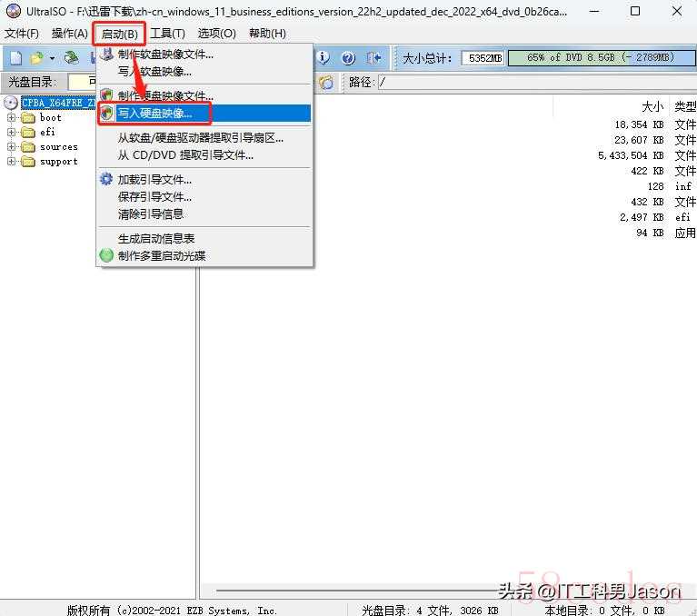
Task: Open the 工具(T) menu
Action: pyautogui.click(x=167, y=34)
